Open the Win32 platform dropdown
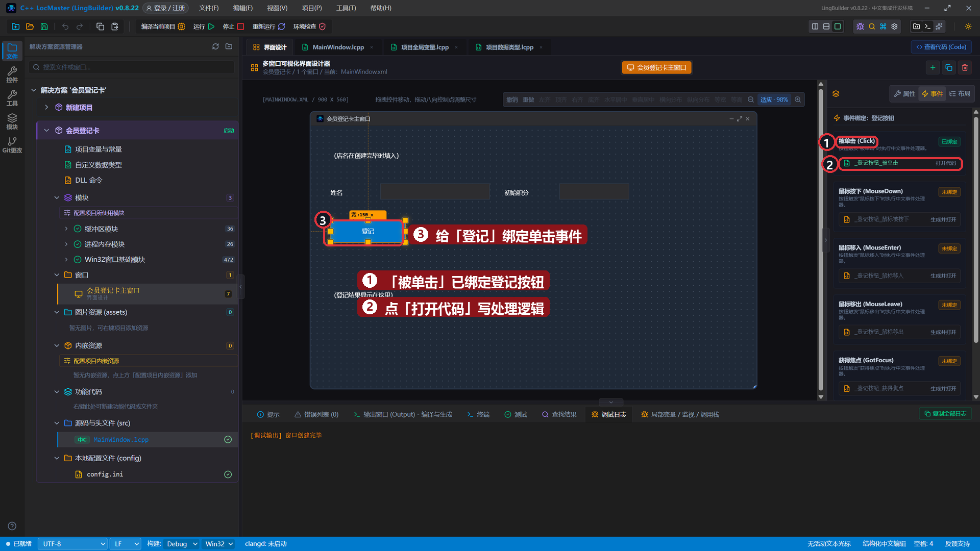The width and height of the screenshot is (980, 551). point(219,544)
